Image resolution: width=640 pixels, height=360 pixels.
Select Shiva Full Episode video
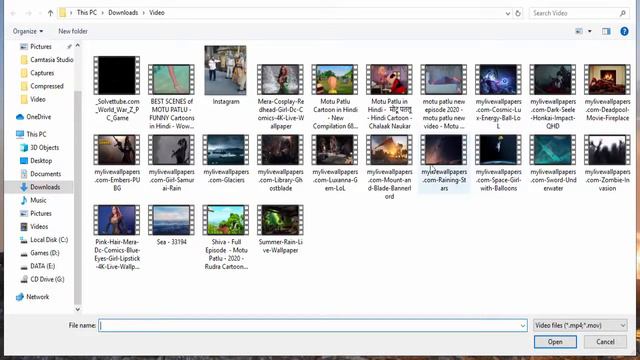tap(226, 237)
